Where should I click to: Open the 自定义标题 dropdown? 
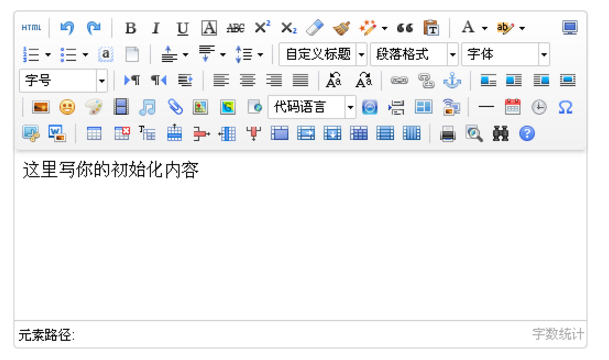tap(323, 54)
